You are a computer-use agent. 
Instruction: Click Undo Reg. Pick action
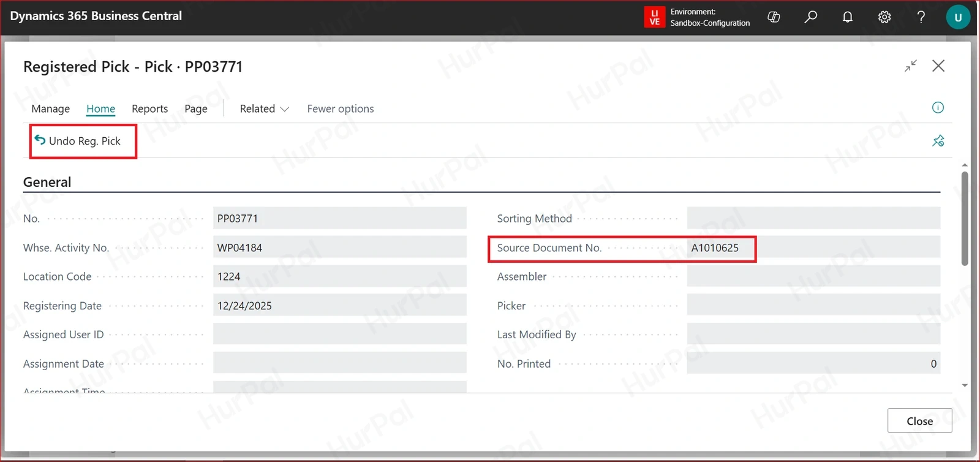click(78, 141)
